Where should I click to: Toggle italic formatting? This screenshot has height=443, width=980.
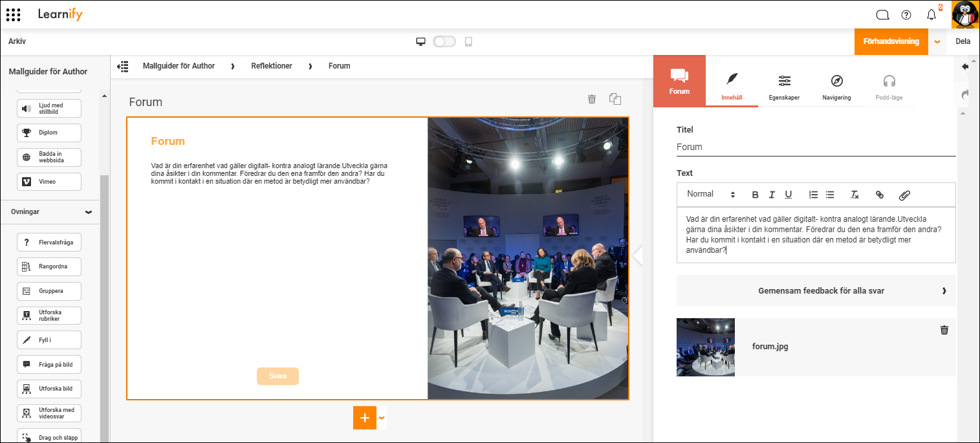click(x=772, y=195)
